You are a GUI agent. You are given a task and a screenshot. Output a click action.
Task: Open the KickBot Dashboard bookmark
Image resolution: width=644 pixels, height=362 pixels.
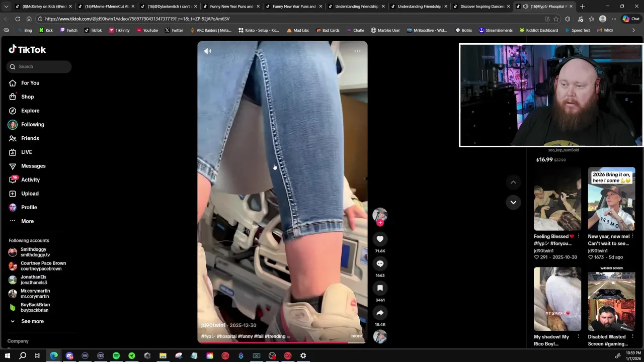click(x=538, y=30)
